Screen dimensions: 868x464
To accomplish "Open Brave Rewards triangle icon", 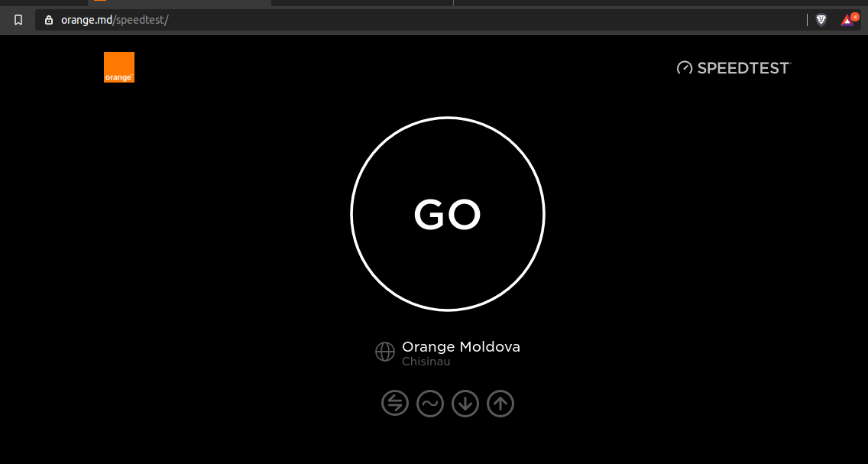I will (x=847, y=21).
